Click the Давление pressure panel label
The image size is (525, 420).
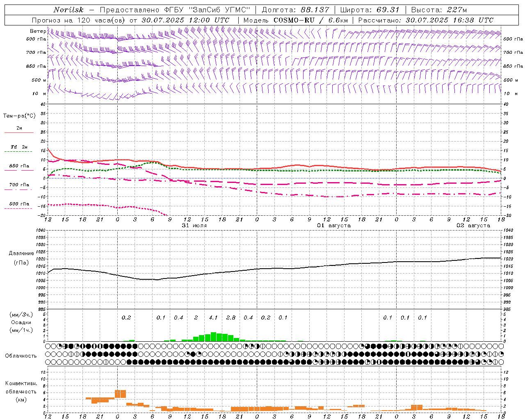(x=21, y=253)
